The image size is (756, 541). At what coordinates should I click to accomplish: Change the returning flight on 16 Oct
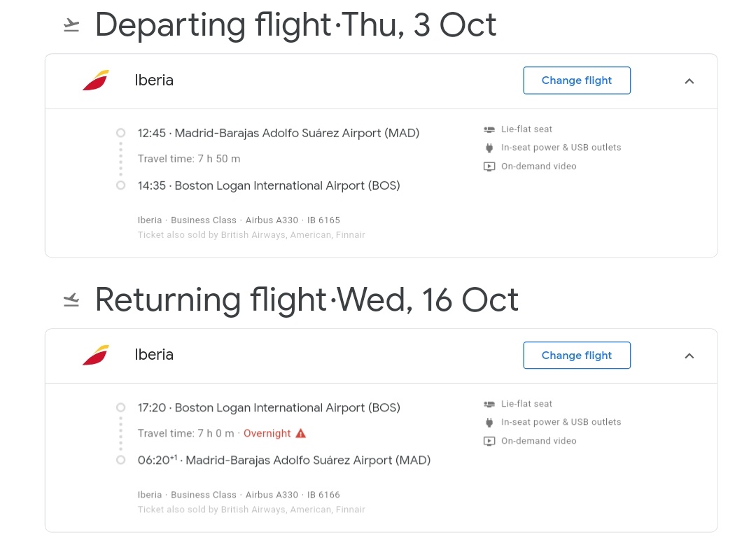pyautogui.click(x=577, y=355)
